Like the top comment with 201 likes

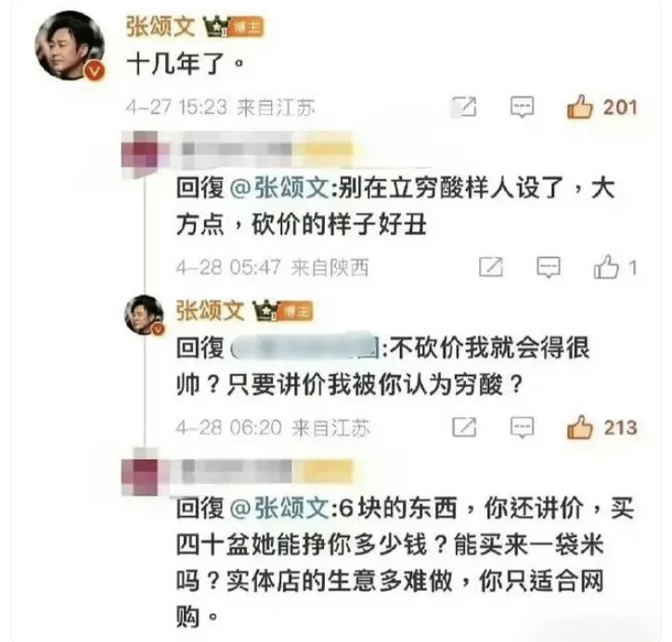(x=580, y=107)
